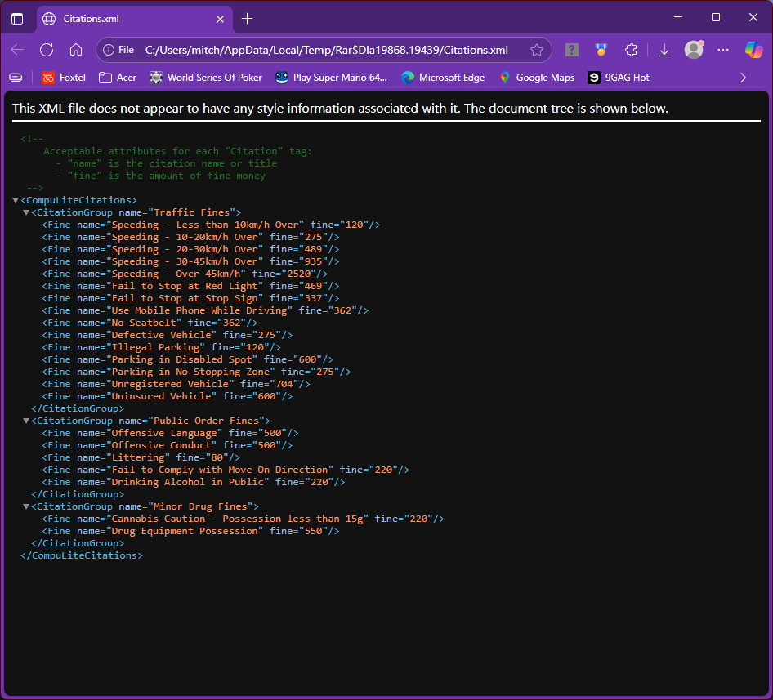Image resolution: width=773 pixels, height=700 pixels.
Task: Open the Extensions puzzle icon
Action: [631, 50]
